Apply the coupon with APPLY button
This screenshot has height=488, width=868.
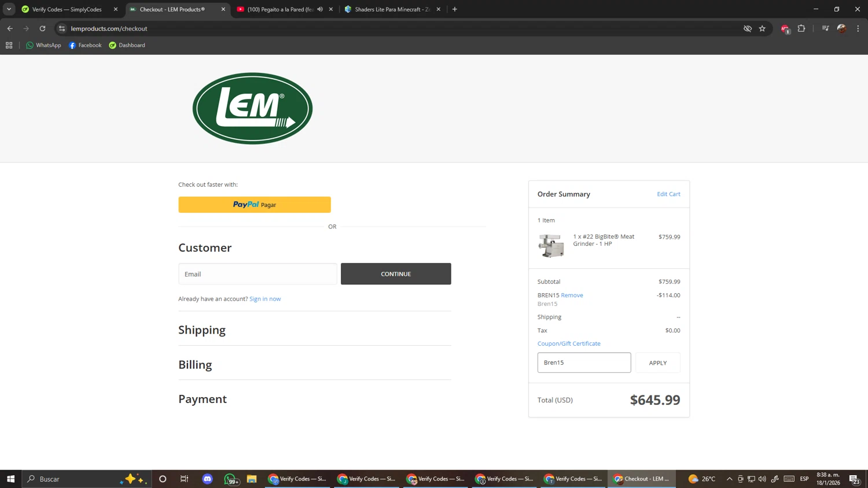(658, 363)
